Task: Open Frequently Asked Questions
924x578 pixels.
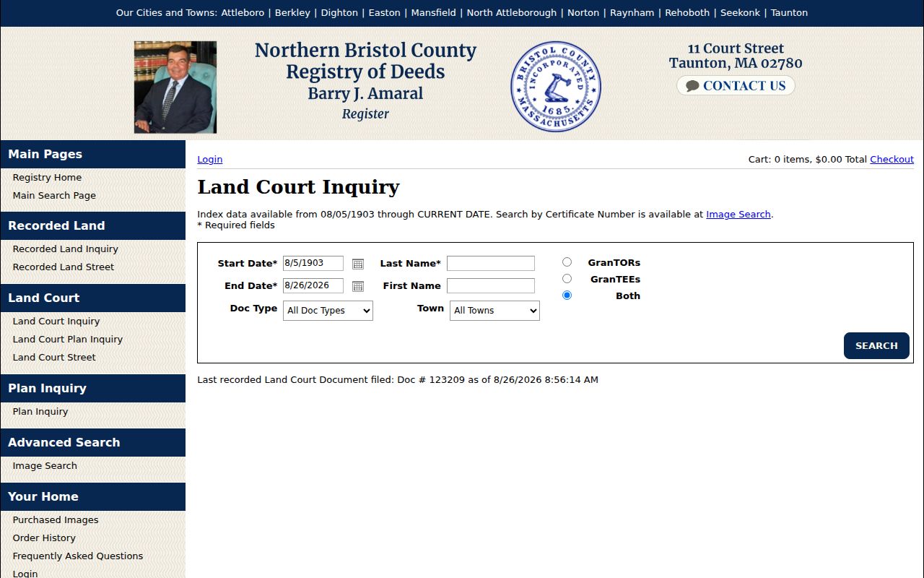Action: click(x=77, y=556)
